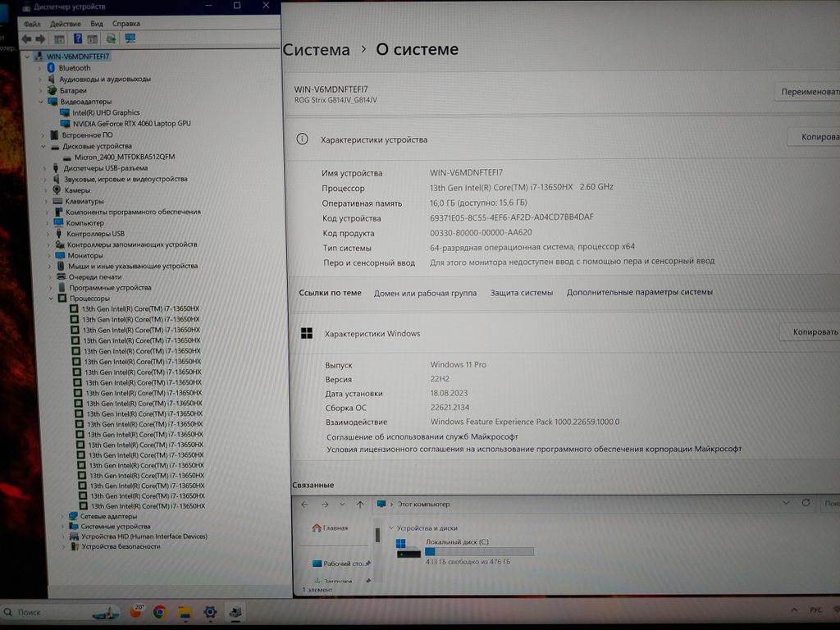Viewport: 840px width, 630px height.
Task: Open the Вид menu
Action: (x=97, y=25)
